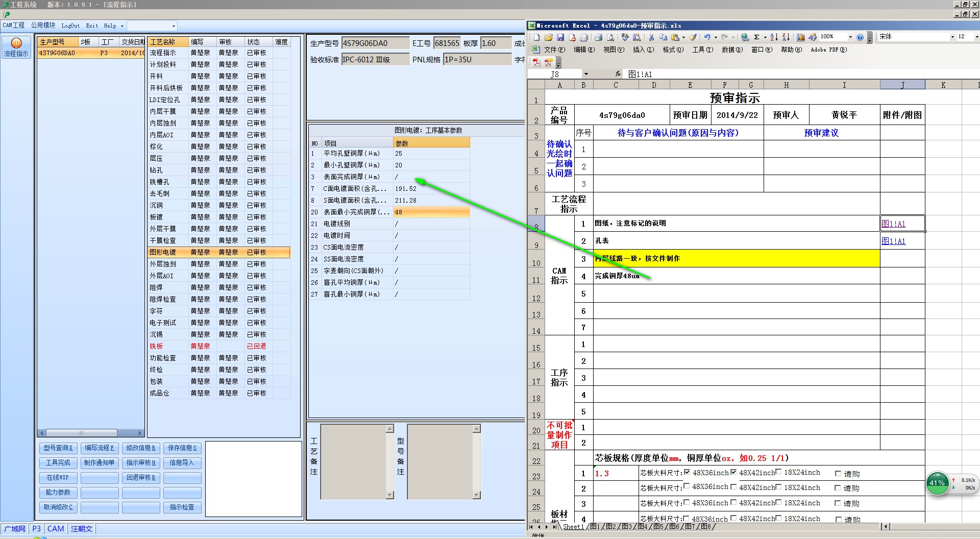Screen dimensions: 980x539
Task: Click the Open file folder icon in Excel
Action: (549, 37)
